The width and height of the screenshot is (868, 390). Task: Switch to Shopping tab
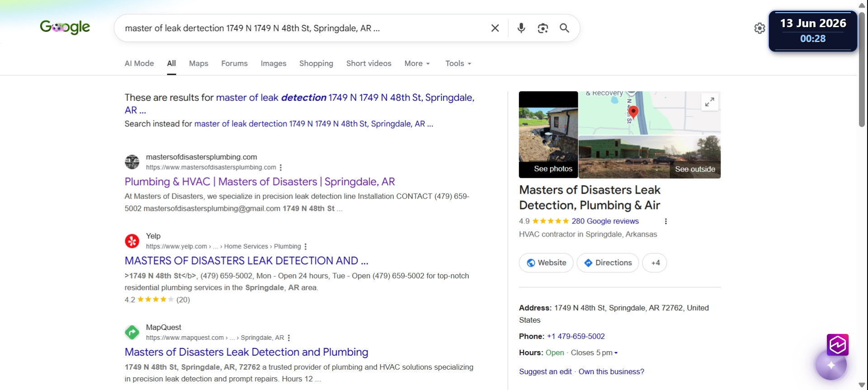316,63
